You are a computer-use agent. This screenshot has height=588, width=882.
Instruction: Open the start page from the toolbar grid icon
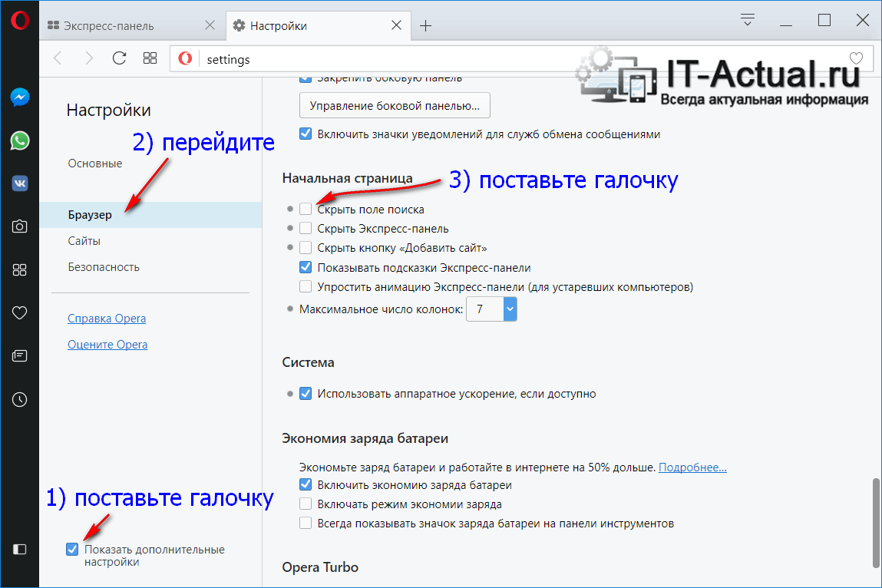pyautogui.click(x=150, y=58)
